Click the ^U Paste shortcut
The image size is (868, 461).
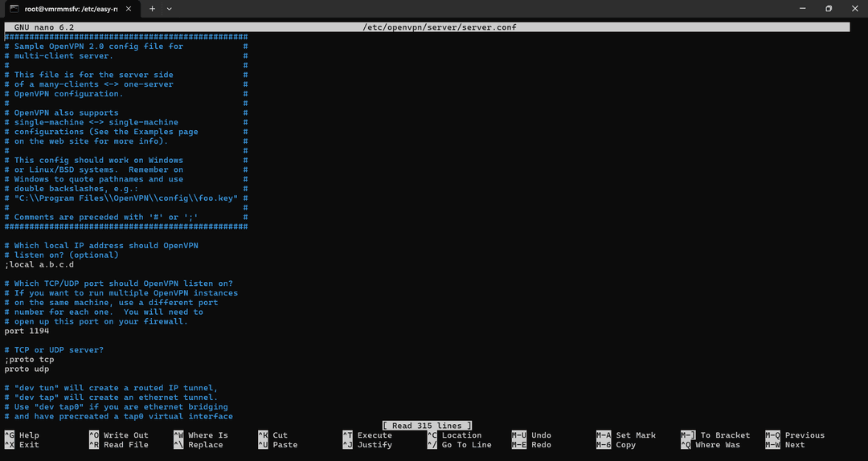278,444
